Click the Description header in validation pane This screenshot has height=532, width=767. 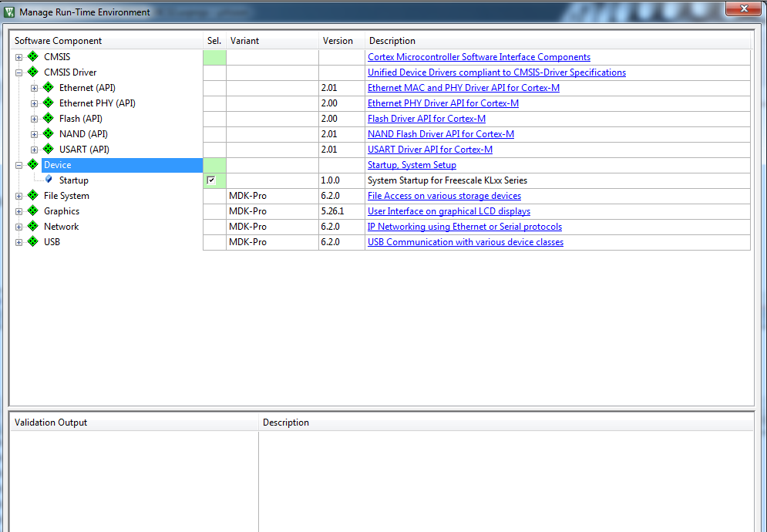(506, 423)
